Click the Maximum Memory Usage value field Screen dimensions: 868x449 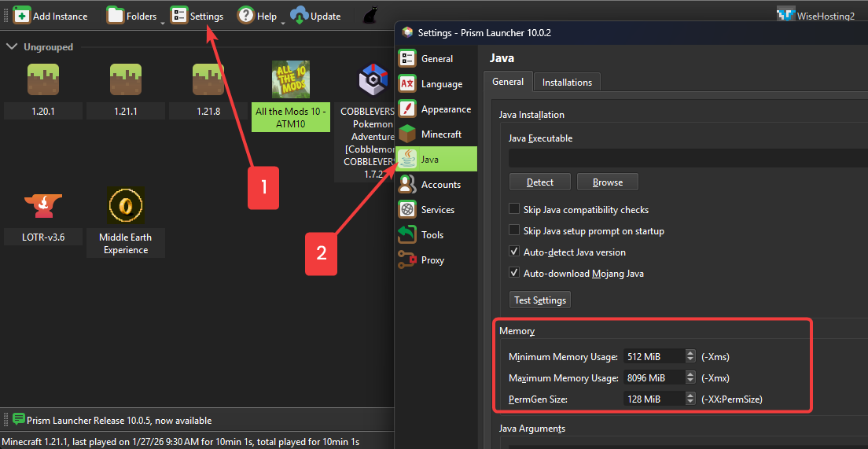click(653, 377)
